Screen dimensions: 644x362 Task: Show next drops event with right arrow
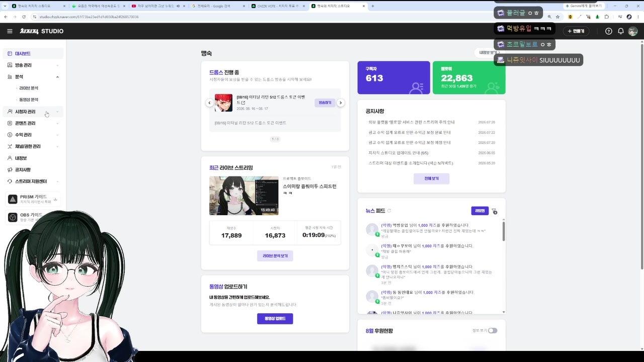pos(341,103)
